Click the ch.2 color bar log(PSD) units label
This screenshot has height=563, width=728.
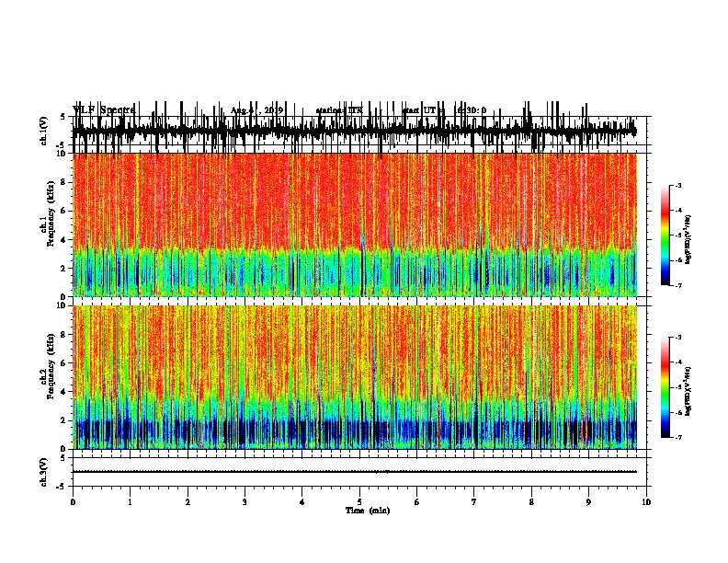[x=688, y=391]
